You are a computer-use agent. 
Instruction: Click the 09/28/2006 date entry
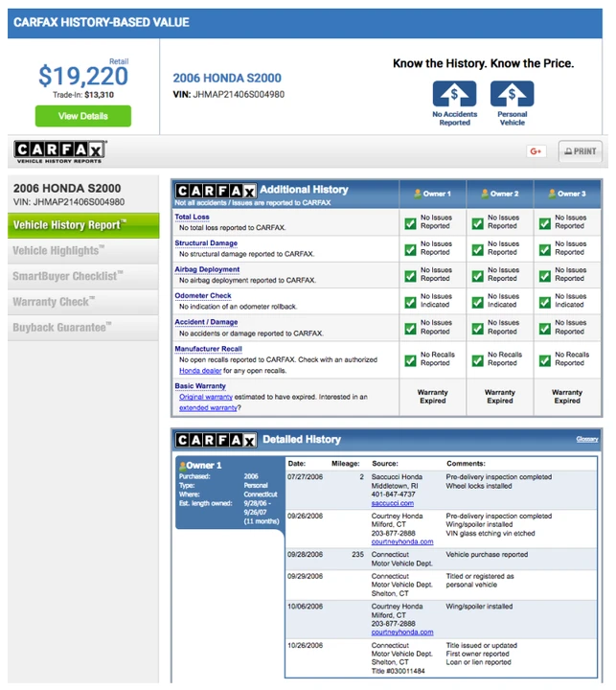pos(305,555)
